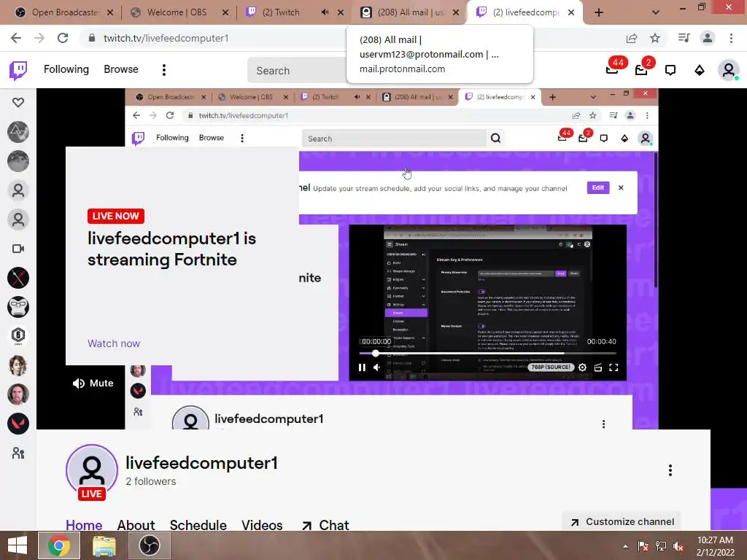The image size is (747, 560).
Task: Click the share page icon in address bar
Action: tap(632, 38)
